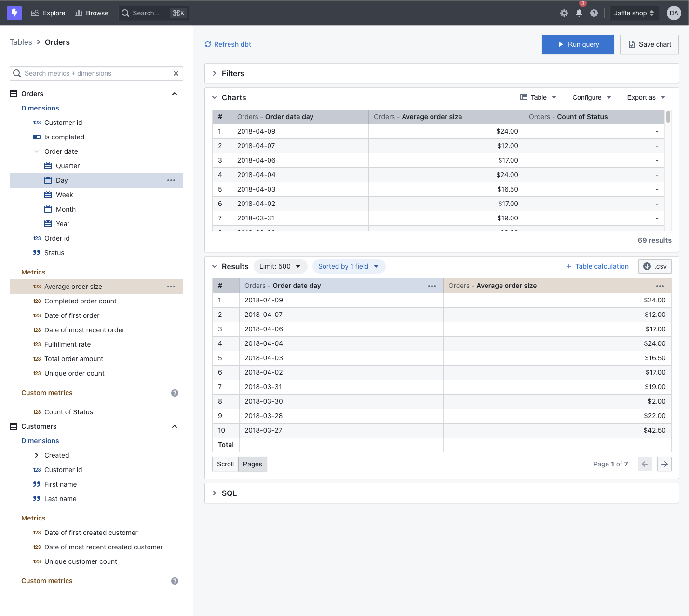Open the help question mark icon
Image resolution: width=689 pixels, height=616 pixels.
pos(594,13)
